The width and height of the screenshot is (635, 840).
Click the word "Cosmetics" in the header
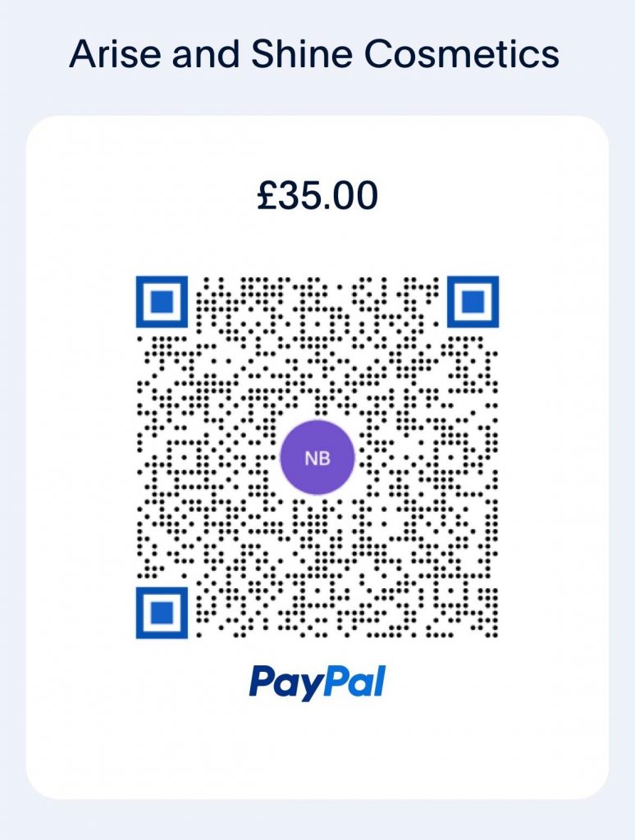pos(462,54)
